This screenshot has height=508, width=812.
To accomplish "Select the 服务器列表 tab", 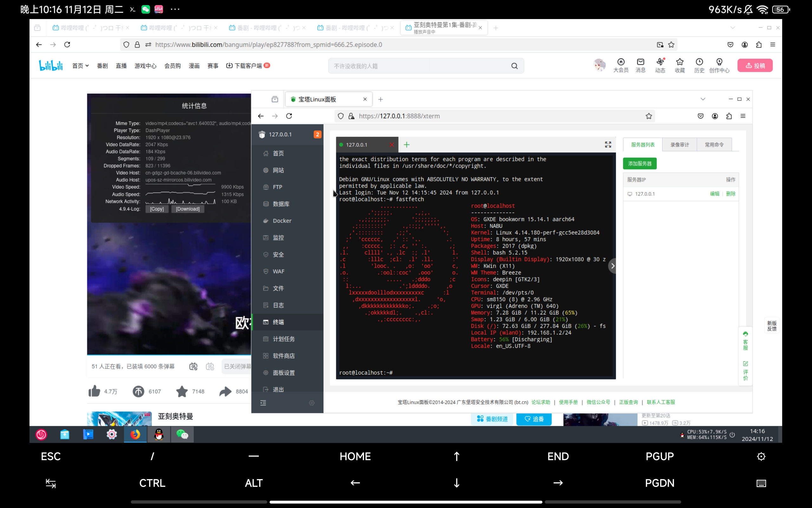I will (x=643, y=145).
